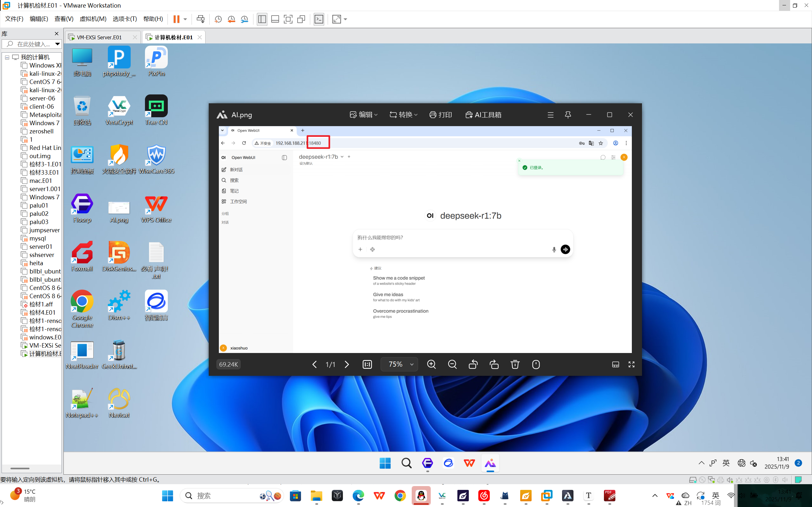
Task: Enter fullscreen in image viewer
Action: click(x=632, y=364)
